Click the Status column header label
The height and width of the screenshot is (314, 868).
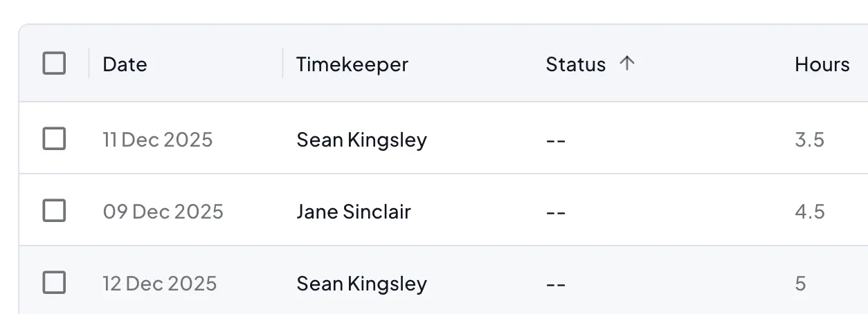[x=575, y=64]
